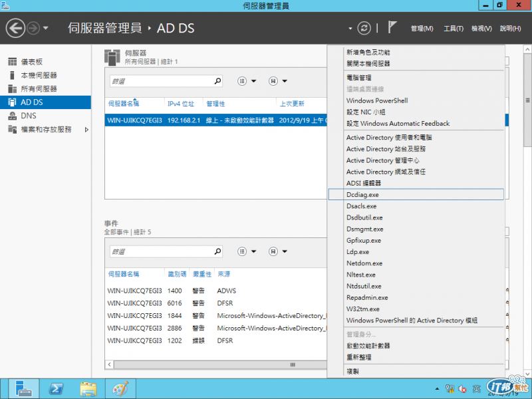This screenshot has width=532, height=399.
Task: Open the notifications flag icon
Action: pyautogui.click(x=392, y=27)
